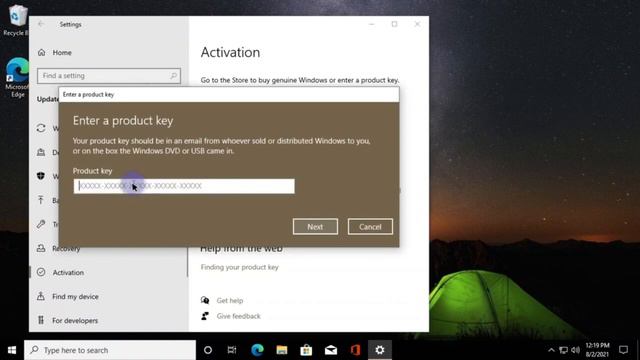Viewport: 640px width, 360px height.
Task: Click the volume speaker icon in tray
Action: tap(576, 350)
